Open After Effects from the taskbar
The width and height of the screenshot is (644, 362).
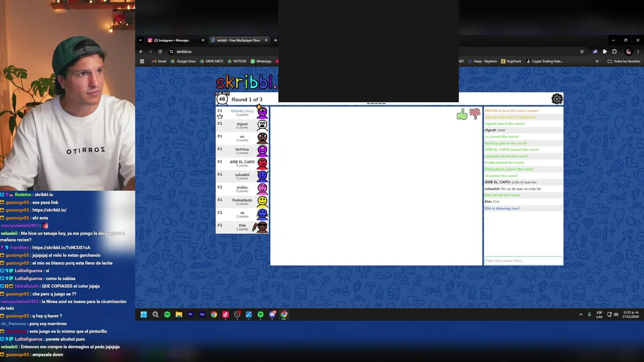tap(202, 315)
